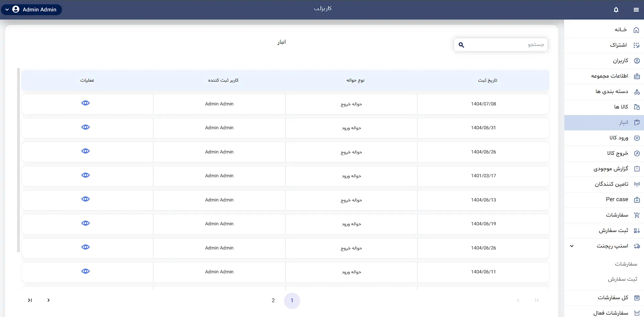Click the تاریخ ثبت column header
The image size is (644, 317).
point(487,80)
